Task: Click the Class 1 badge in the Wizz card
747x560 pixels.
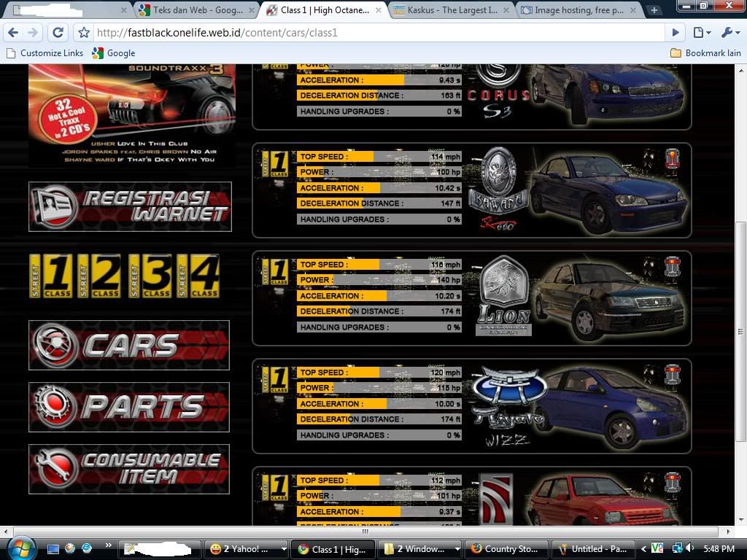Action: point(275,380)
